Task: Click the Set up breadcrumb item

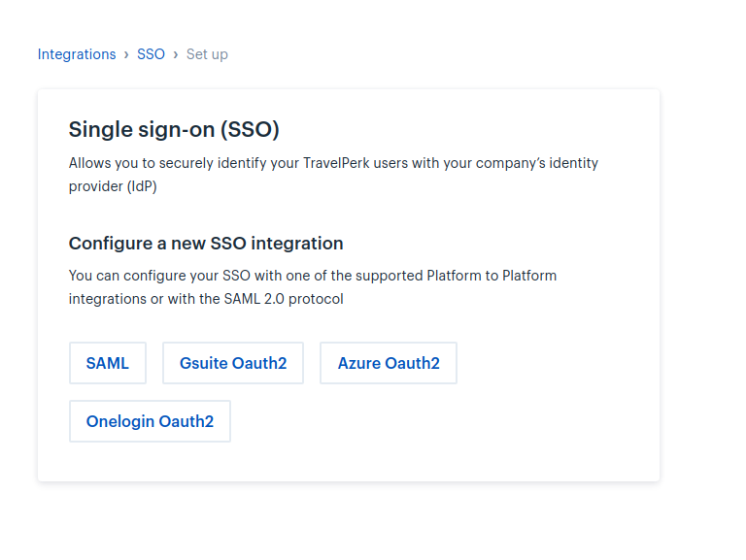Action: pos(207,54)
